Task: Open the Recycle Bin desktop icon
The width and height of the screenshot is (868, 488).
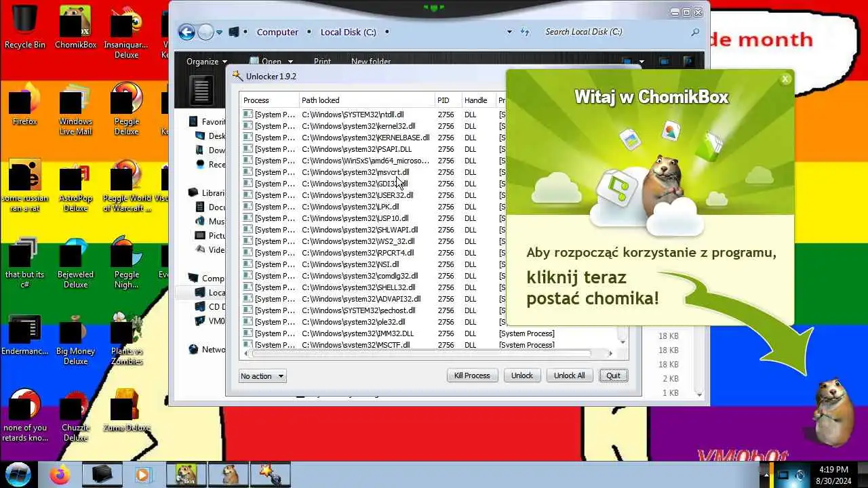Action: tap(25, 27)
